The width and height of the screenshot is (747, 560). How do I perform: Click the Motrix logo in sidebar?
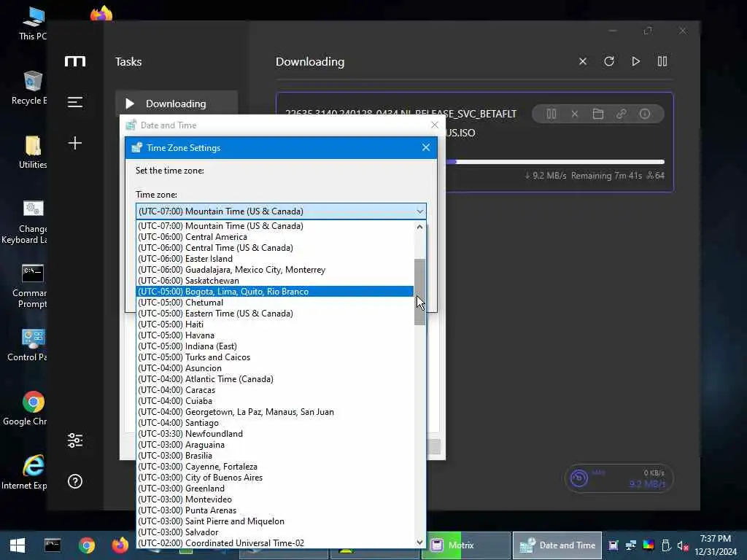(75, 61)
